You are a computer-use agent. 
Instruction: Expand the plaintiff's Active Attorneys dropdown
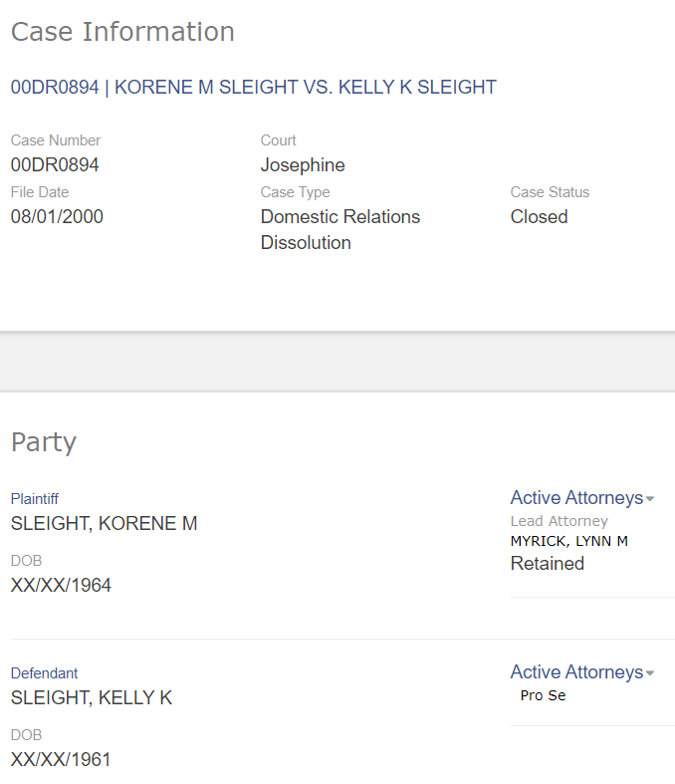pos(576,498)
